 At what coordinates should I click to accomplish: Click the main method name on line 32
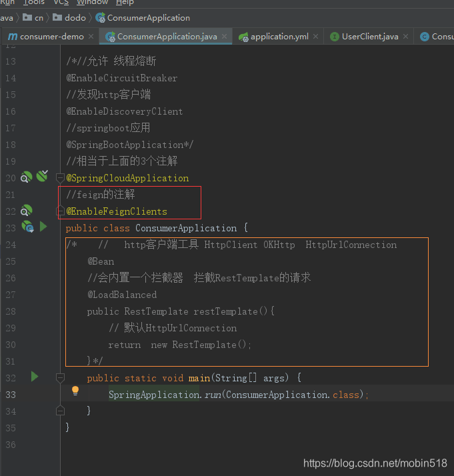pyautogui.click(x=199, y=378)
